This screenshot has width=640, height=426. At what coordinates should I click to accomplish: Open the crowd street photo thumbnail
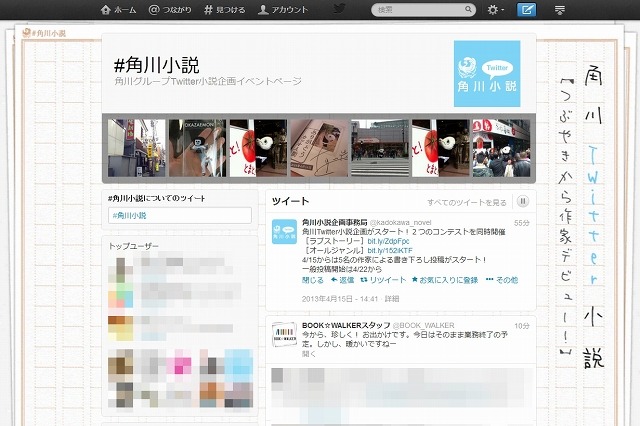(502, 148)
